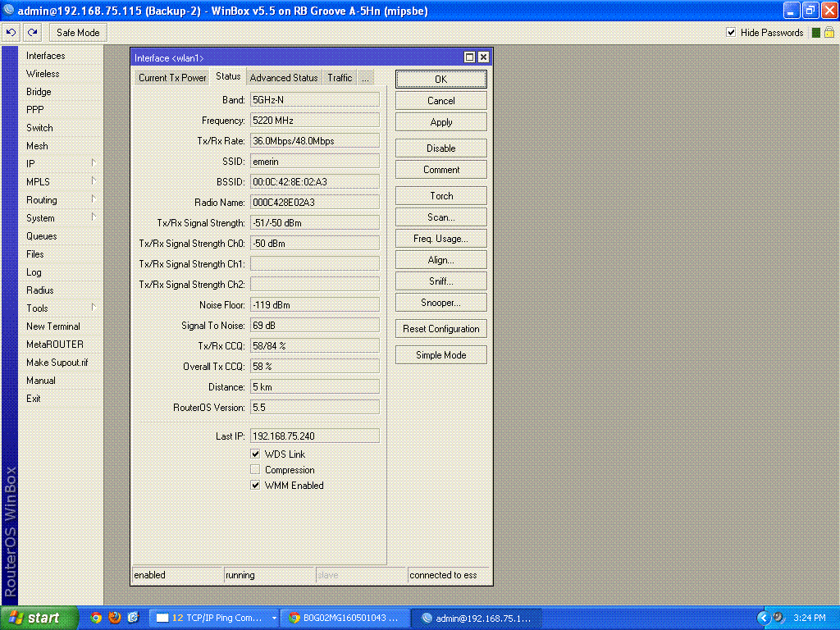
Task: Open the Sniff... tool
Action: (441, 281)
